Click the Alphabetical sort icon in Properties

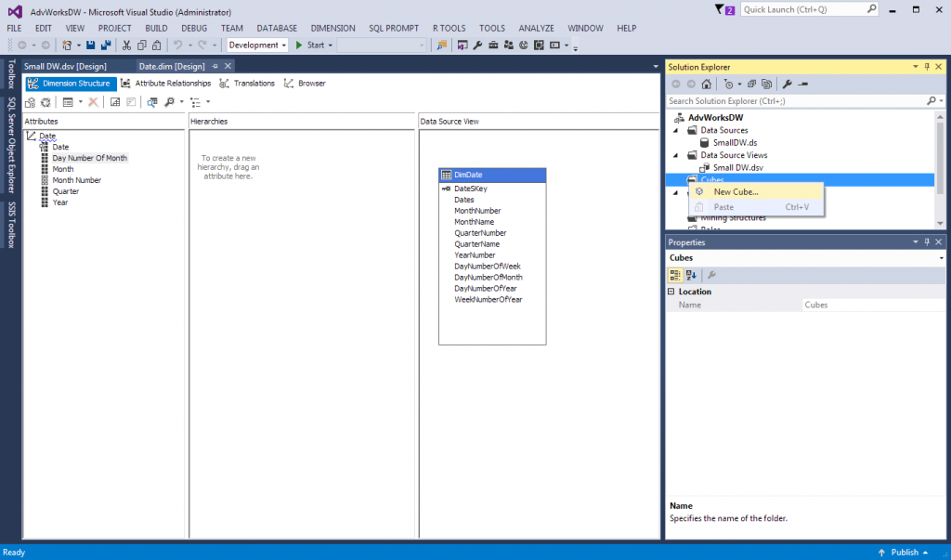[691, 276]
